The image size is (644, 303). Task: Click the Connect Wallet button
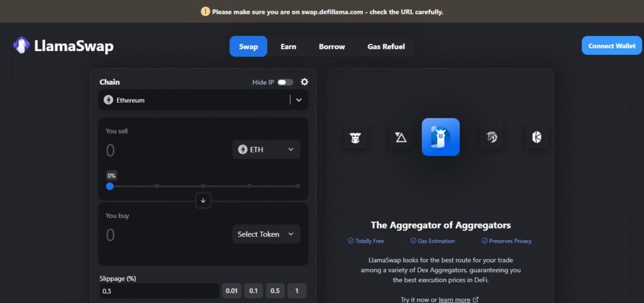(x=611, y=45)
